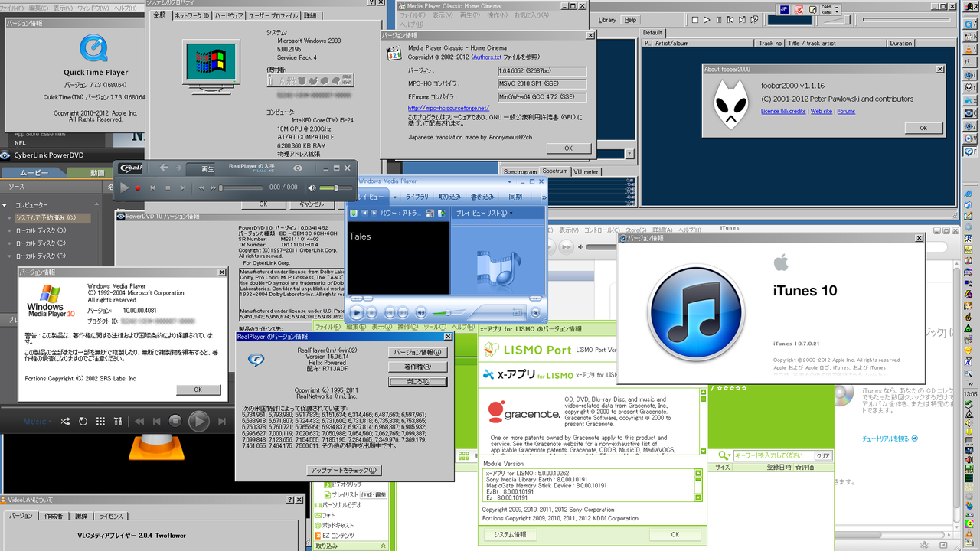
Task: Click into the iTunes keyword search field
Action: pyautogui.click(x=773, y=455)
